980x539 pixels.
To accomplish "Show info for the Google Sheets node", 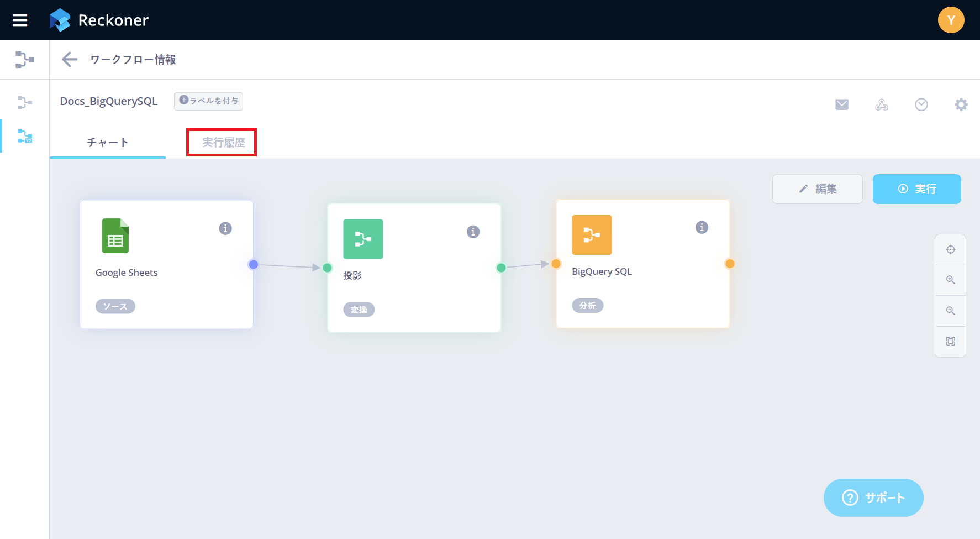I will click(225, 228).
